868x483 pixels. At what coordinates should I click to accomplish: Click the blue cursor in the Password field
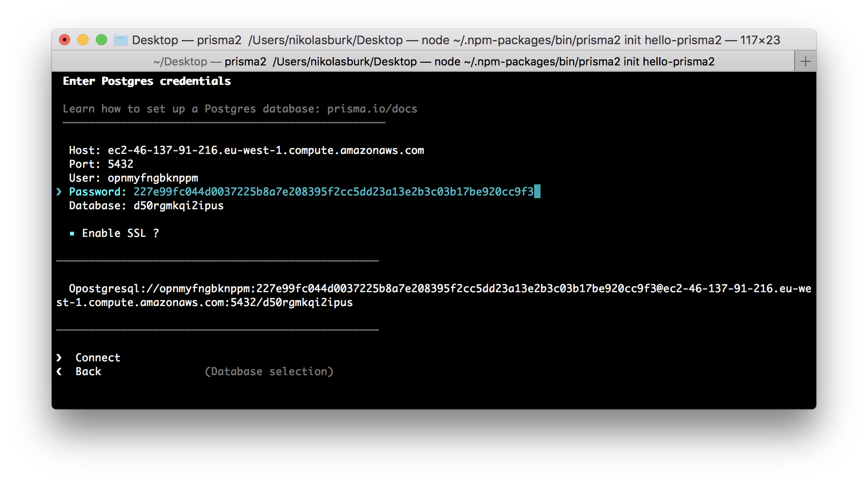coord(538,192)
